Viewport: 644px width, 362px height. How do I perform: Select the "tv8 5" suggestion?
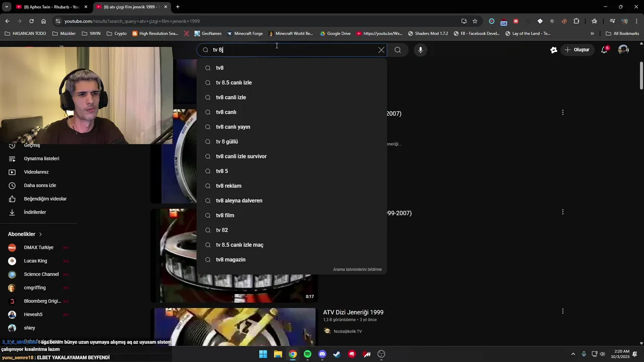[292, 171]
